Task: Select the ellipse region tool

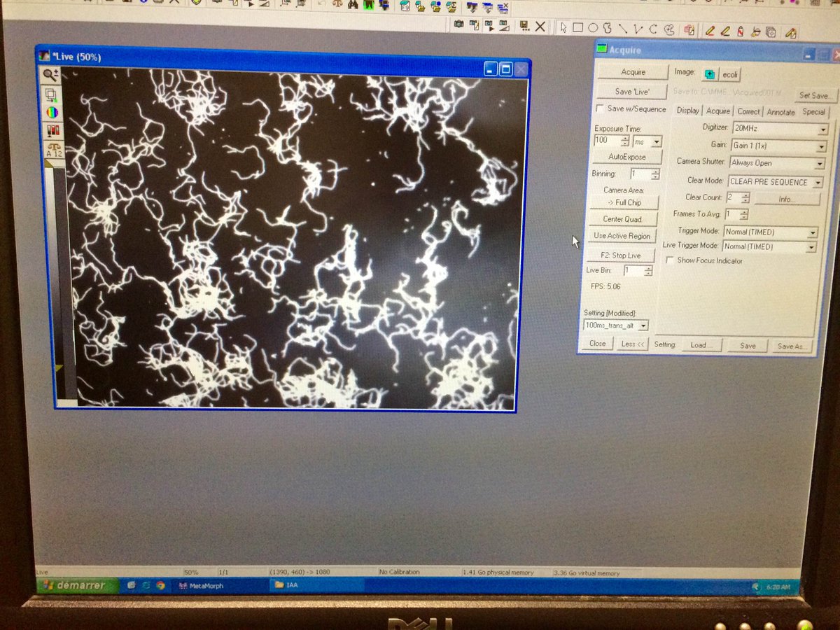Action: click(593, 28)
